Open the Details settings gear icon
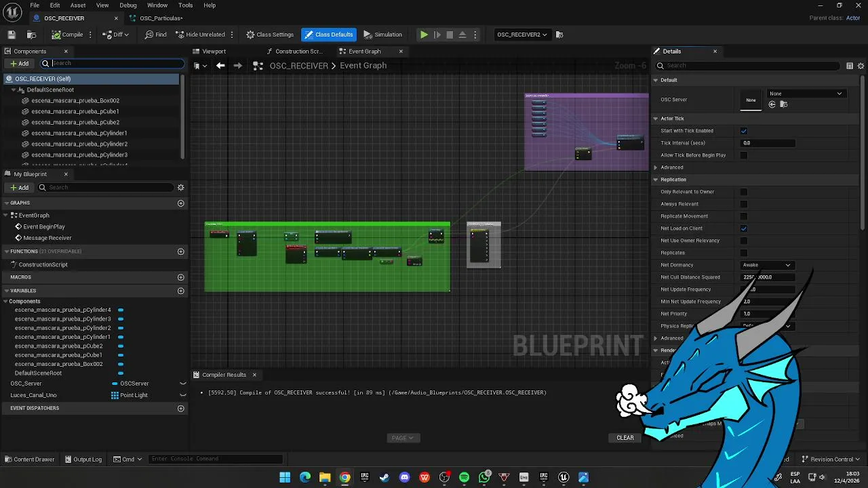Screen dimensions: 868x488 tap(861, 66)
